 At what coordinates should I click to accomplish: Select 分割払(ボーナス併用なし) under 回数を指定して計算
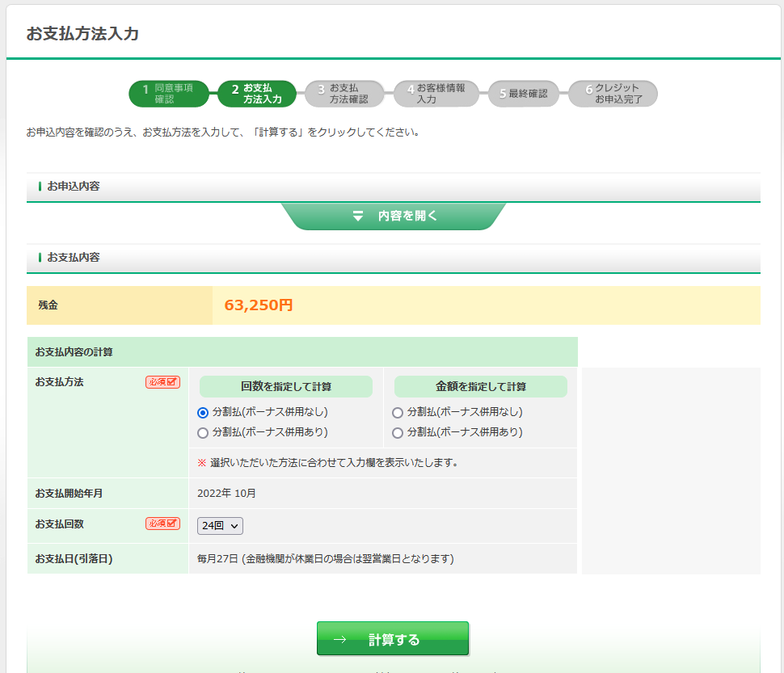click(x=203, y=413)
